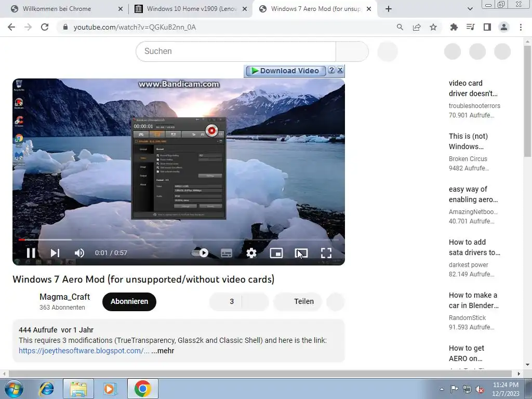The height and width of the screenshot is (399, 532).
Task: Open 'How to add sata drivers to...' suggestion
Action: (474, 247)
